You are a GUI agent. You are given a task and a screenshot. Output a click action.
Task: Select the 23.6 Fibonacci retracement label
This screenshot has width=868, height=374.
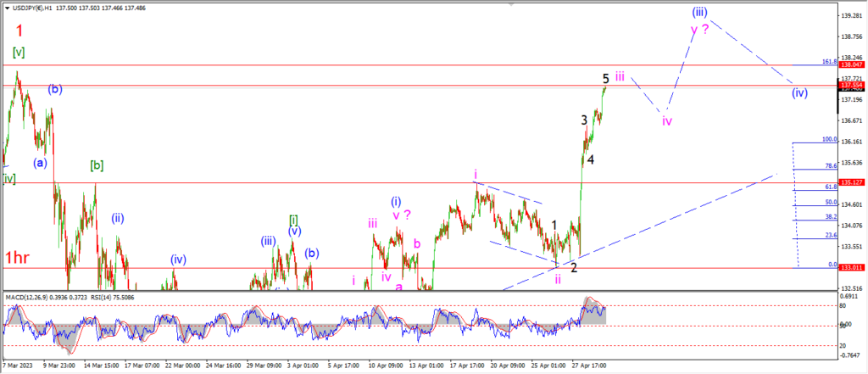pyautogui.click(x=831, y=235)
